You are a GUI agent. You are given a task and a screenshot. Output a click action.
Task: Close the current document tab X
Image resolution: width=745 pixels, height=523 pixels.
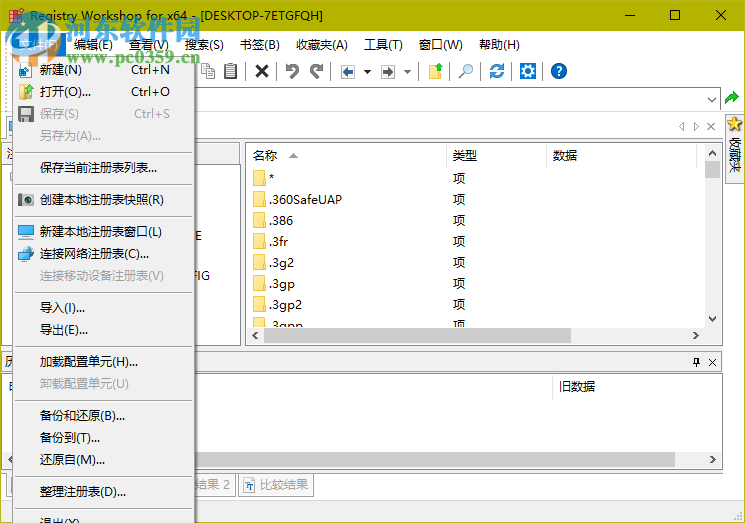point(711,126)
